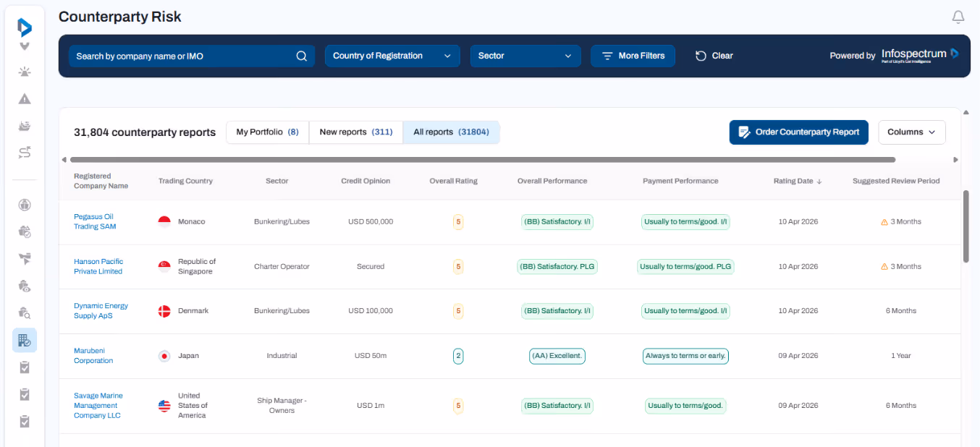
Task: Click the 'Secured' credit opinion cell
Action: click(x=371, y=266)
